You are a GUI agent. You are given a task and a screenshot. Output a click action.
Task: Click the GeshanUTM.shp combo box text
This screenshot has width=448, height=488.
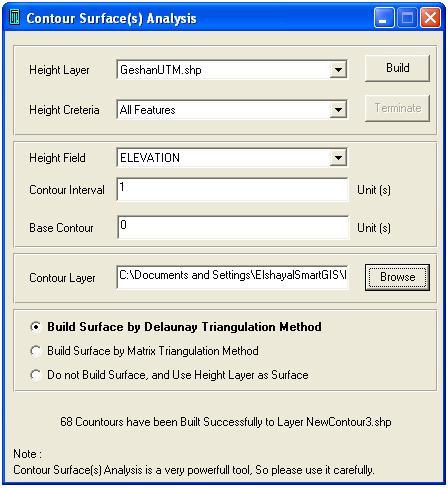161,70
